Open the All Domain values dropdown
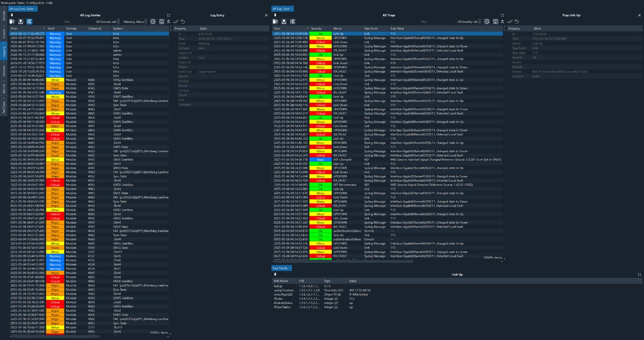This screenshot has width=644, height=340. [107, 21]
